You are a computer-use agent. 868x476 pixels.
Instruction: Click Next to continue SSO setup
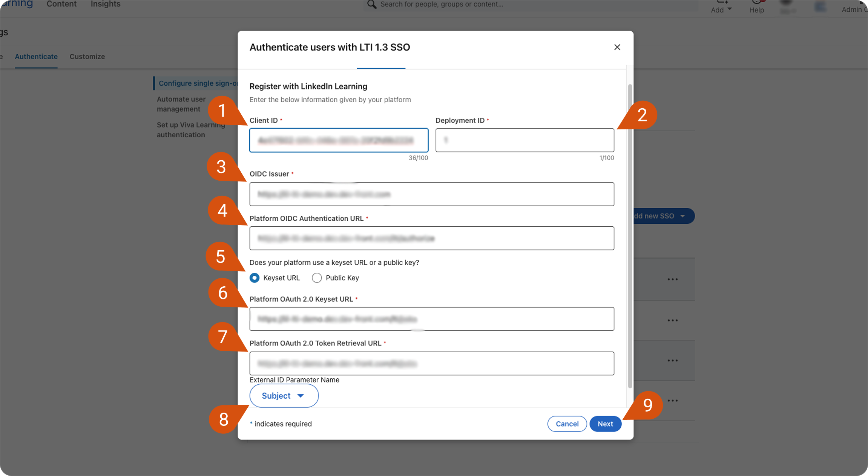tap(605, 424)
